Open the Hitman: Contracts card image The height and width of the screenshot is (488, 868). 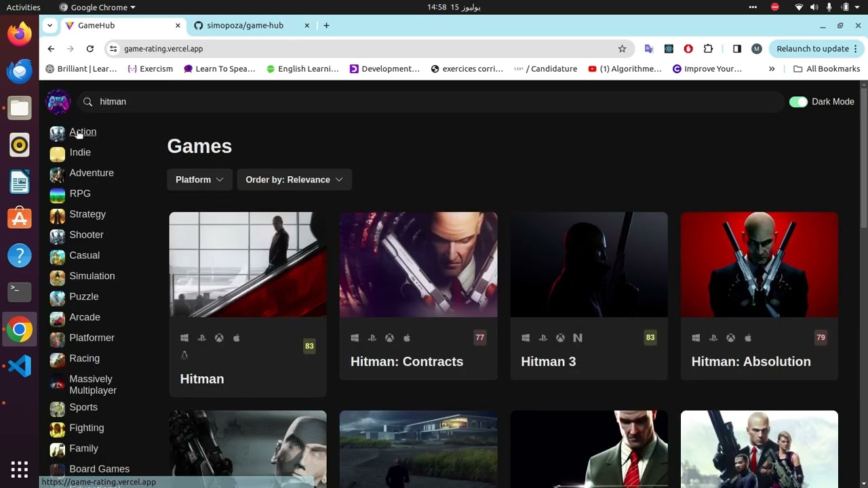pos(418,264)
